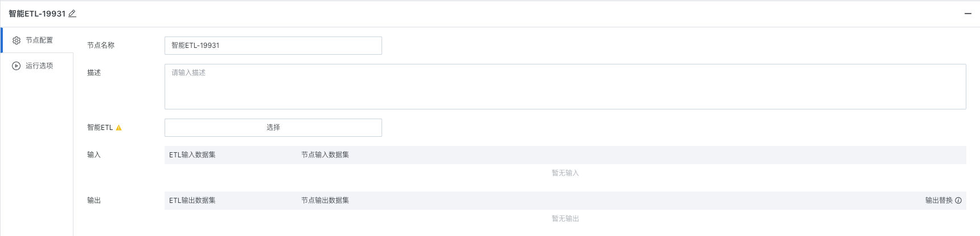Collapse the panel with the minus icon
Image resolution: width=980 pixels, height=236 pixels.
point(967,14)
